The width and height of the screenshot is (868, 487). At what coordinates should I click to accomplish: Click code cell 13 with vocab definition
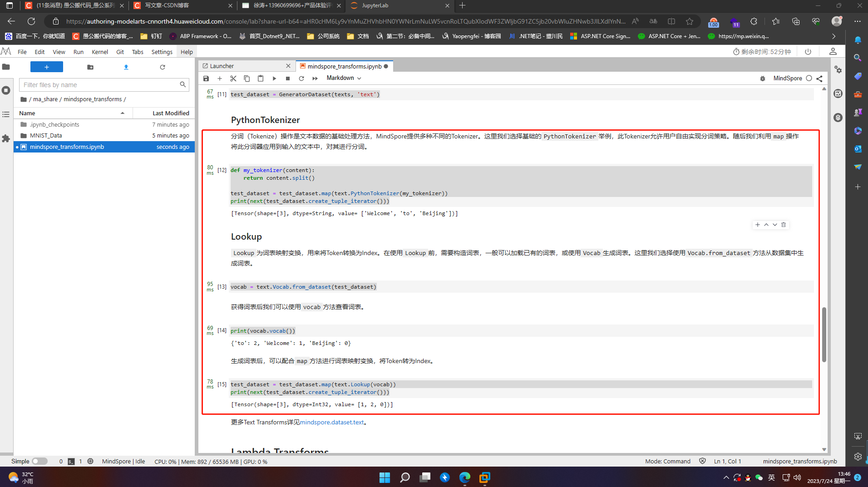point(521,287)
